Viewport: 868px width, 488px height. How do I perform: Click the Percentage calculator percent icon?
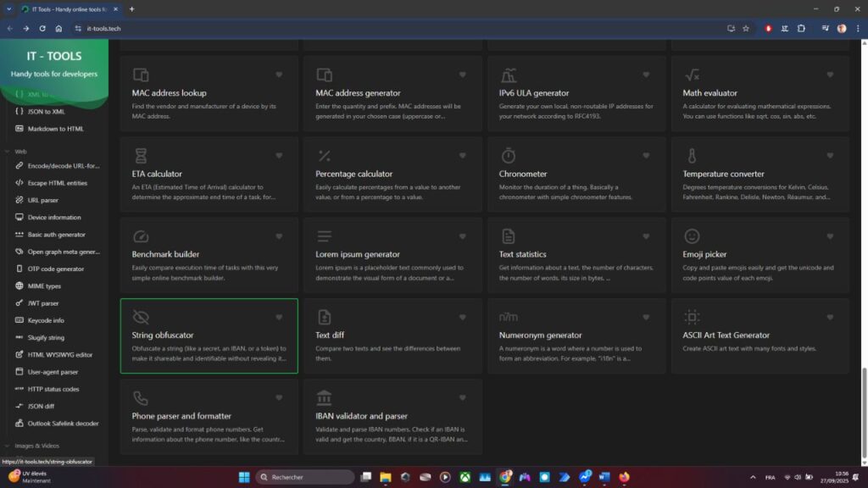(324, 156)
